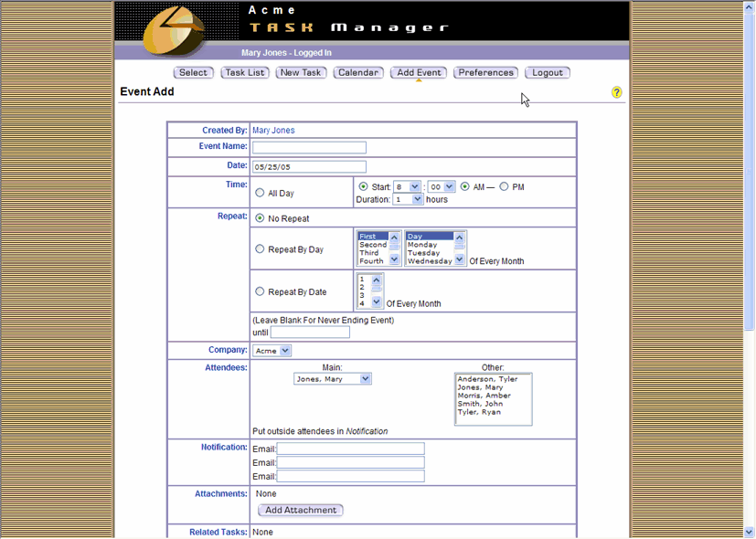Select date 1 in Repeat By Date list
This screenshot has height=539, width=756.
[364, 279]
